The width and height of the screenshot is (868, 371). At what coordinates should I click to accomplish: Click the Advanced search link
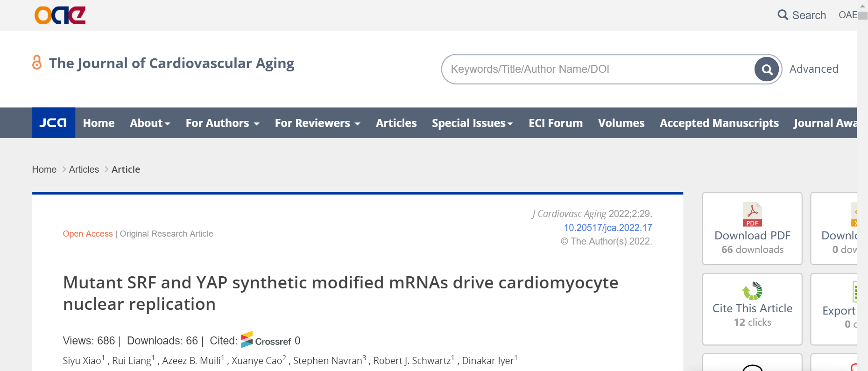click(813, 69)
